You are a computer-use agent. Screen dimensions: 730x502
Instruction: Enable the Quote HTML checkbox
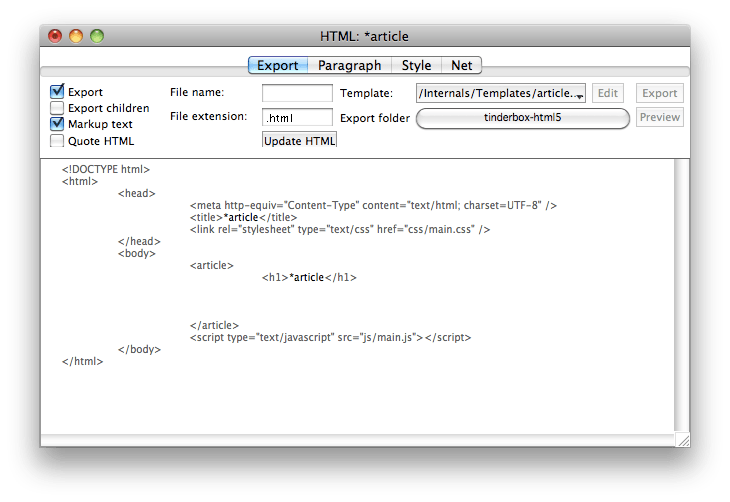tap(57, 141)
